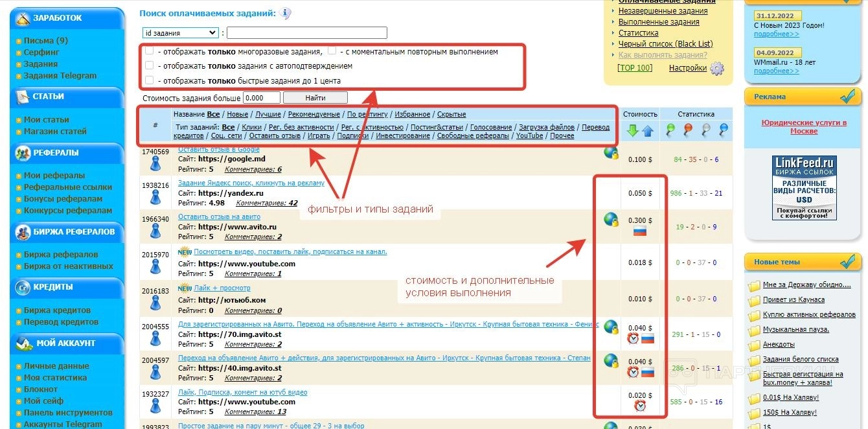Click the Russian flag icon for task 1966340

pos(640,231)
